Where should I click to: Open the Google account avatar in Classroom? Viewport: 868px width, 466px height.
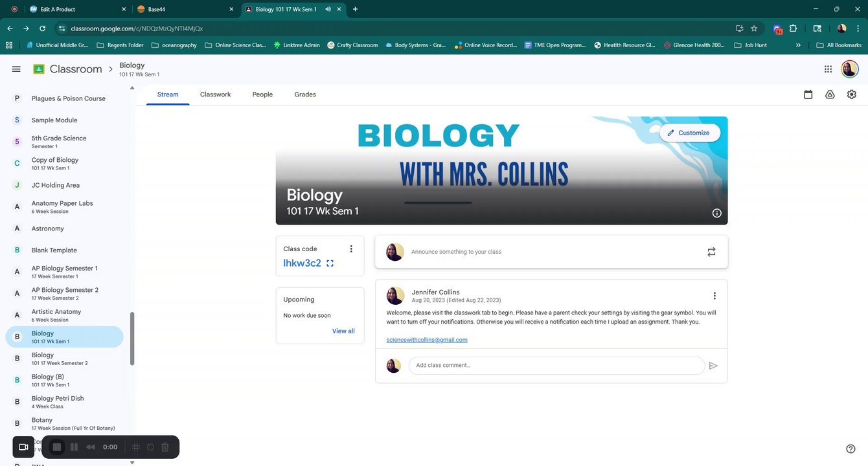click(850, 69)
